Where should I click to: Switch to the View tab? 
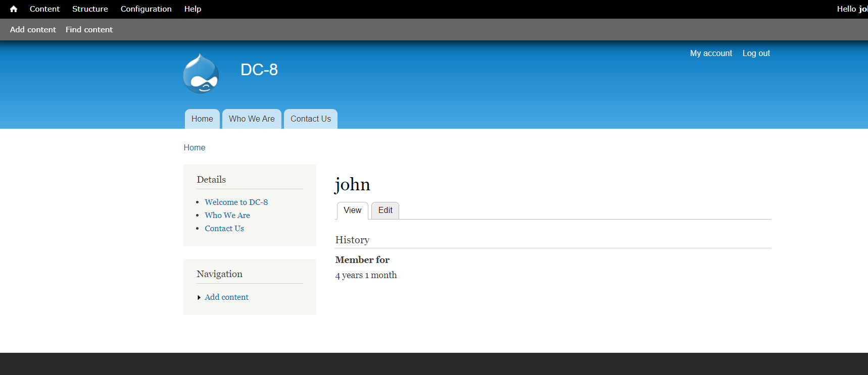[x=353, y=210]
